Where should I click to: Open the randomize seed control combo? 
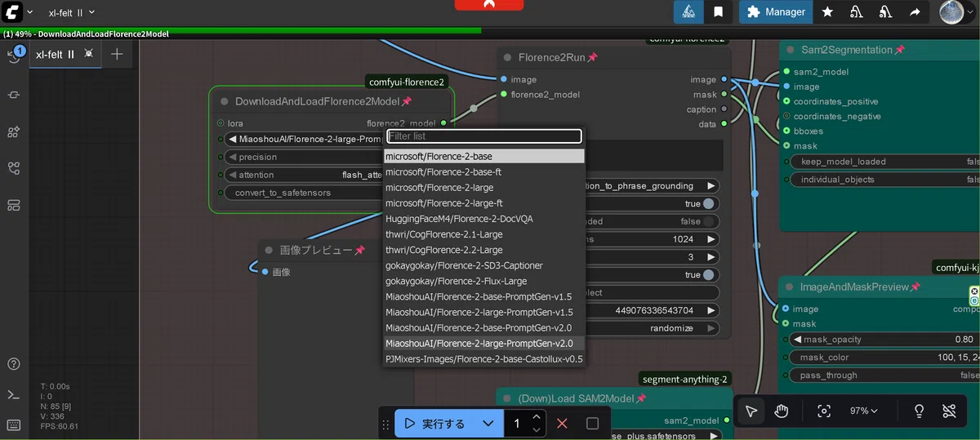point(652,328)
